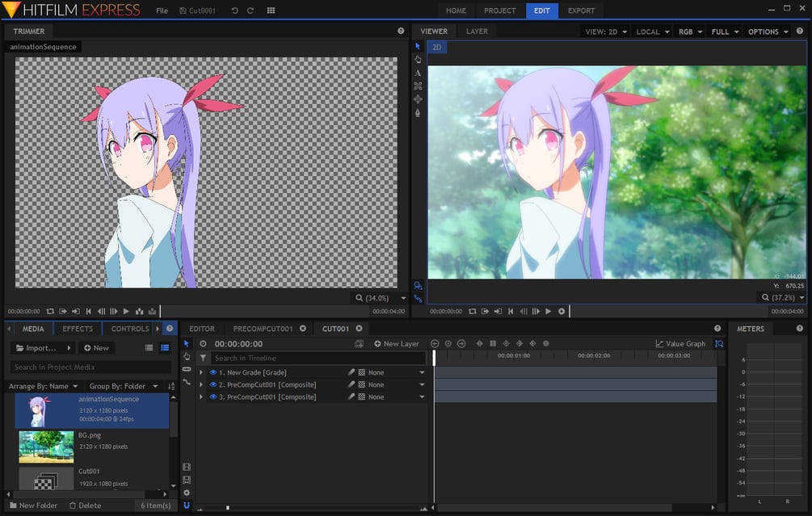Screen dimensions: 812x516
Task: Click the go-to-previous-keyframe icon in timeline toolbar
Action: click(435, 343)
